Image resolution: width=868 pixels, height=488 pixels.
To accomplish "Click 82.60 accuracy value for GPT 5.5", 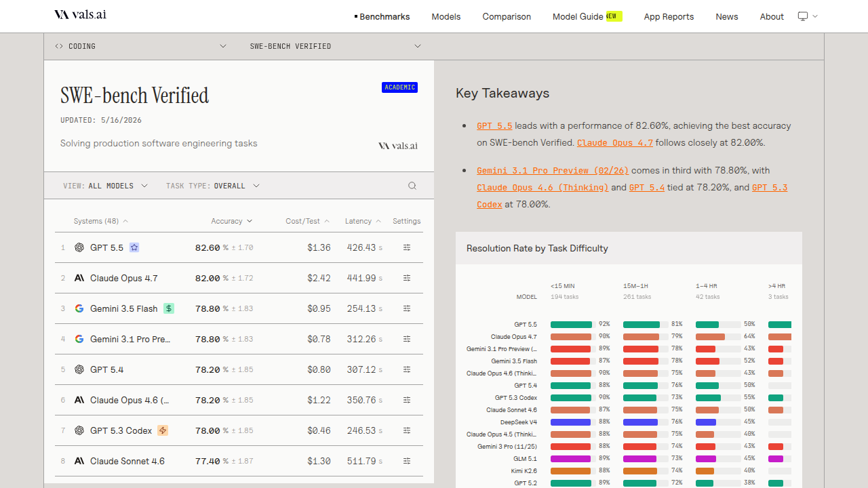I will (x=208, y=247).
